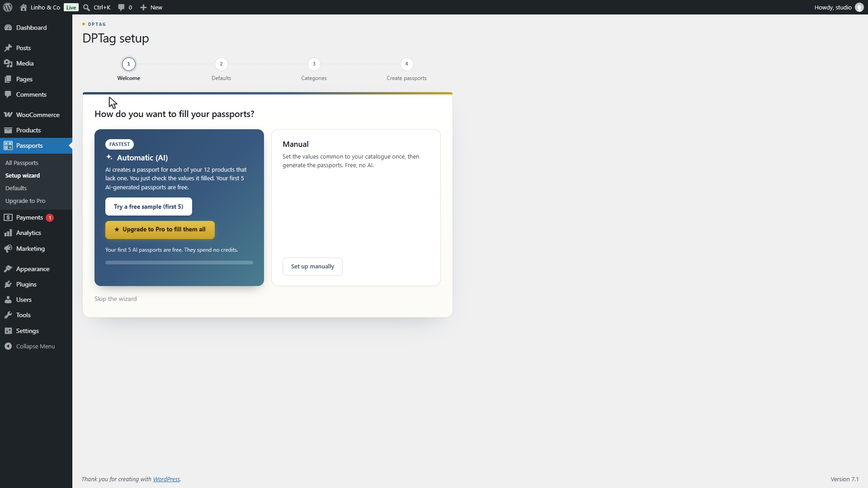The height and width of the screenshot is (488, 868).
Task: Click the search magnifier icon in admin bar
Action: pos(86,7)
